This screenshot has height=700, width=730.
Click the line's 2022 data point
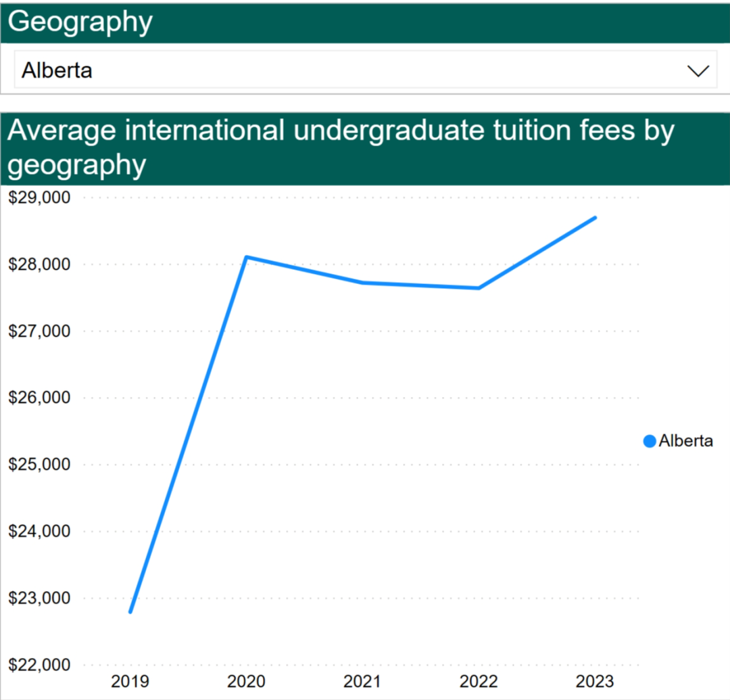(x=479, y=288)
